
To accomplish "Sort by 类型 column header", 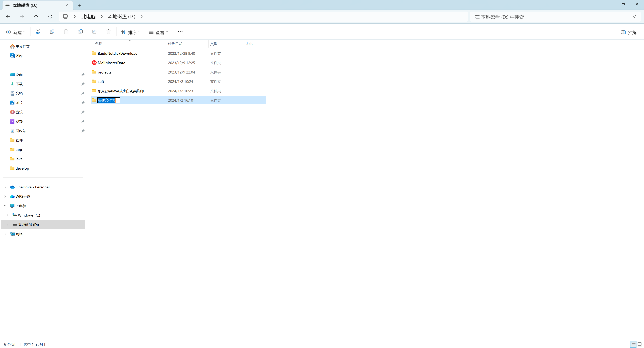I will (x=214, y=44).
